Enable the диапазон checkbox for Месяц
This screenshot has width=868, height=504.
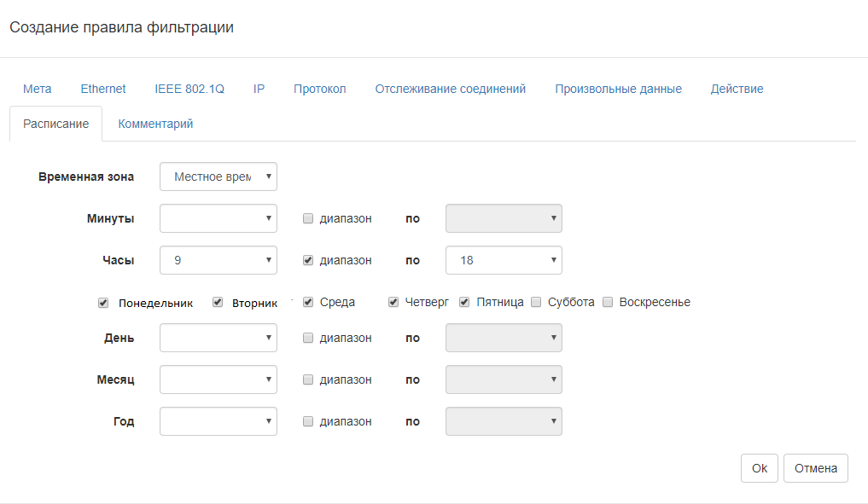[308, 379]
